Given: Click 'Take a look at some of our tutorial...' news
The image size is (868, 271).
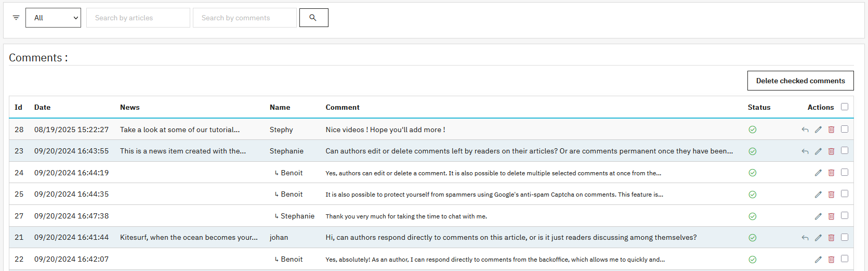Looking at the screenshot, I should [180, 130].
